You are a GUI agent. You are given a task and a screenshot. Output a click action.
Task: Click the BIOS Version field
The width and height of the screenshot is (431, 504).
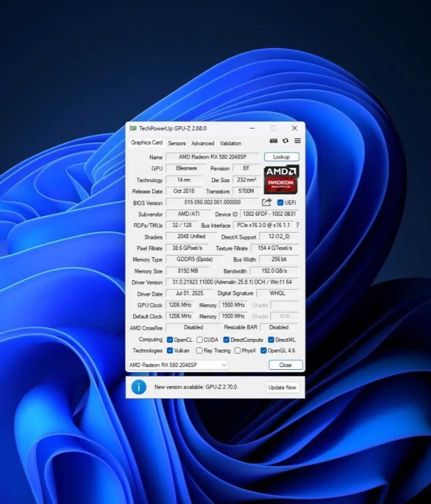click(x=213, y=202)
